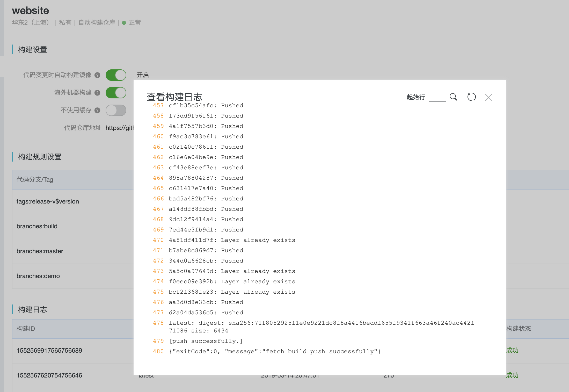Select the tags:release-v$version rule row
569x392 pixels.
tap(73, 202)
